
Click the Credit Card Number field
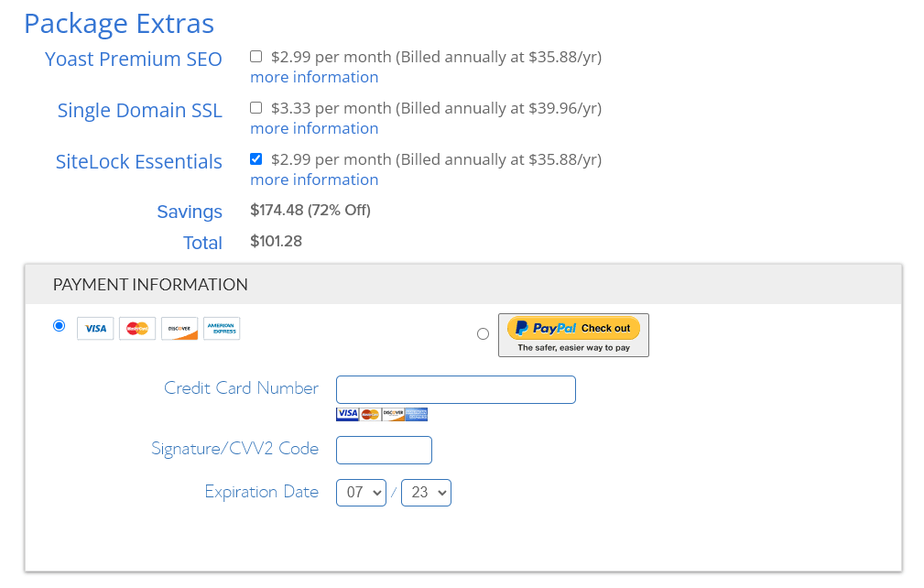tap(455, 389)
